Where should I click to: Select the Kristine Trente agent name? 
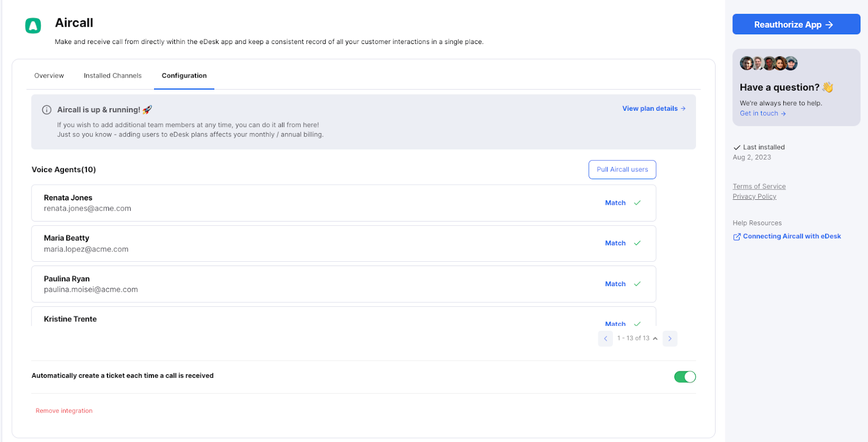[70, 319]
